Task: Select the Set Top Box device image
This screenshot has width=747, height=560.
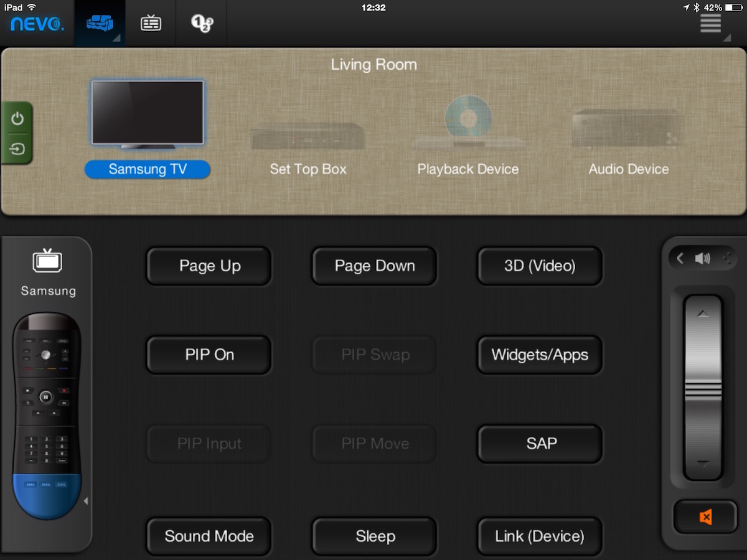Action: coord(308,136)
